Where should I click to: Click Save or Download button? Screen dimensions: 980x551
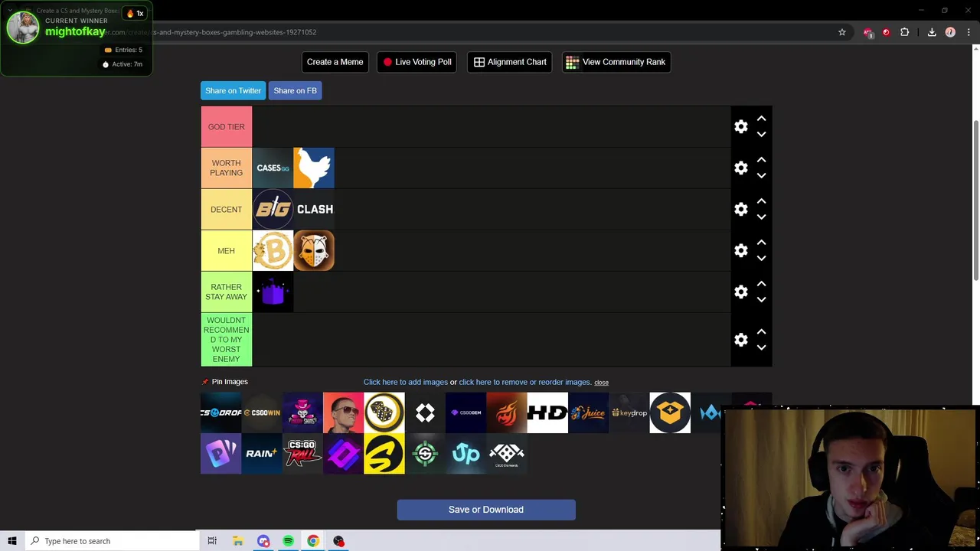tap(486, 510)
